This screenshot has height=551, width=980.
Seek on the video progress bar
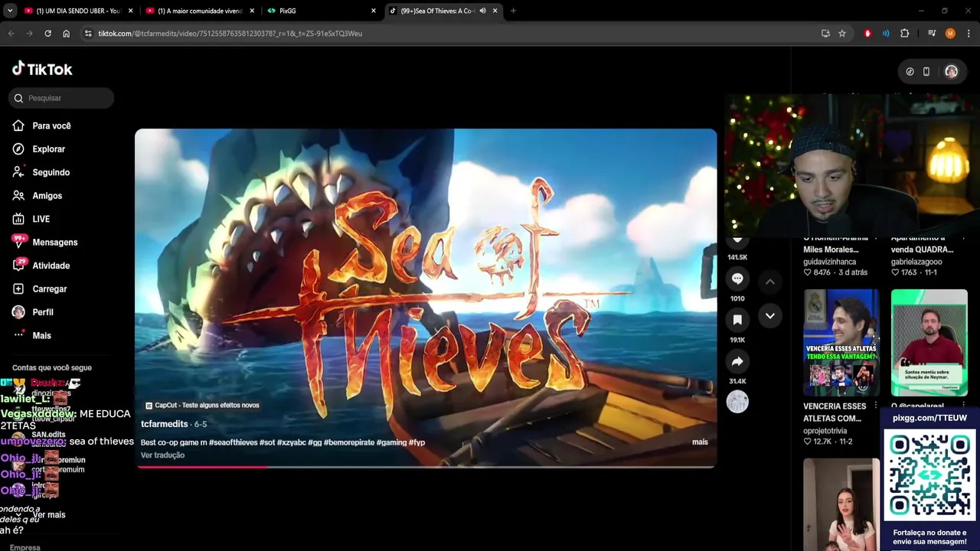click(426, 466)
